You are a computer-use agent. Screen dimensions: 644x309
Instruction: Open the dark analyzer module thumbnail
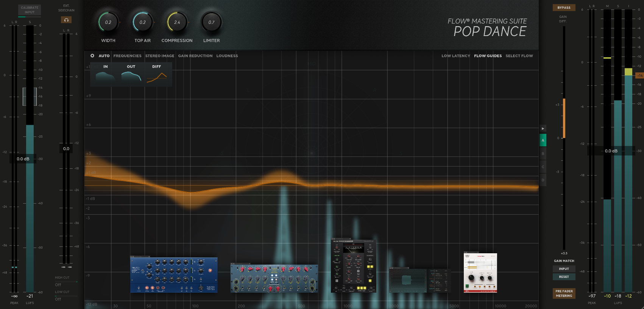pos(420,280)
